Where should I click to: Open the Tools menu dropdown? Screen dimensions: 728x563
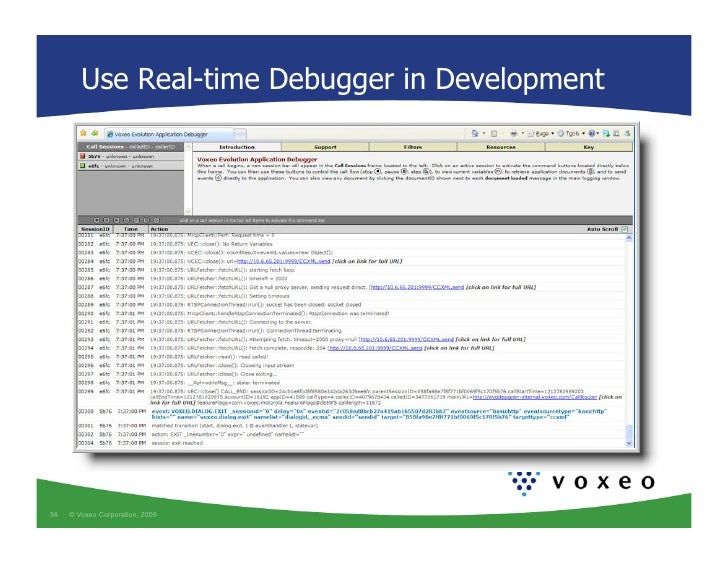tap(571, 133)
